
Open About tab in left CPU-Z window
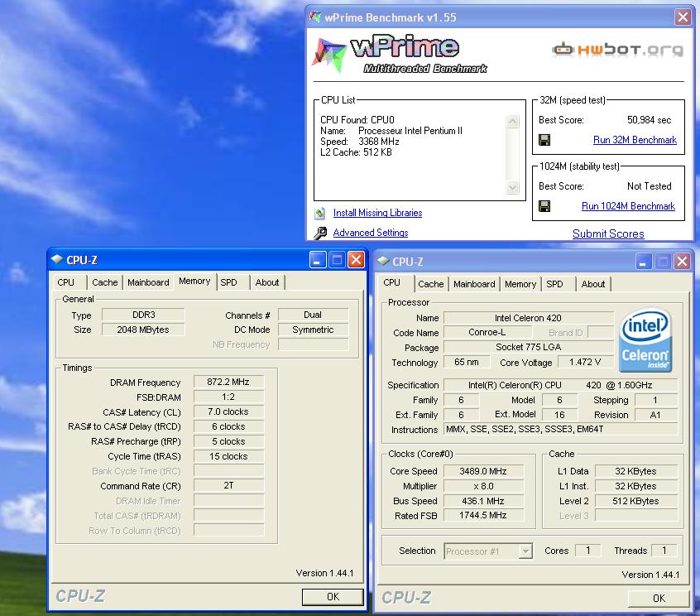267,282
